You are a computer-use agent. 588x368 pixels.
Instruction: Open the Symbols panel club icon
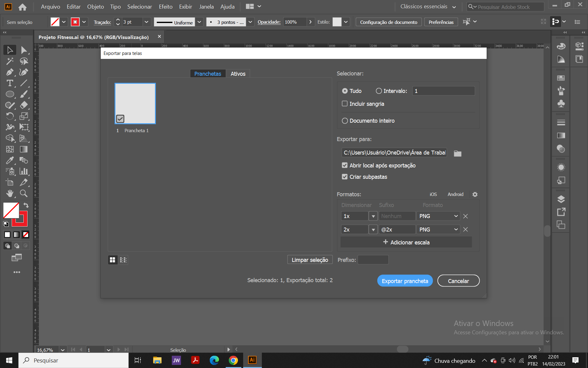coord(561,104)
